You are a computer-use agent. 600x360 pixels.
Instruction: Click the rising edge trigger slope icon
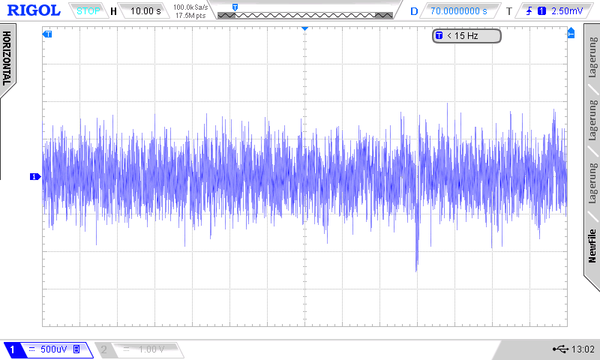[x=529, y=11]
